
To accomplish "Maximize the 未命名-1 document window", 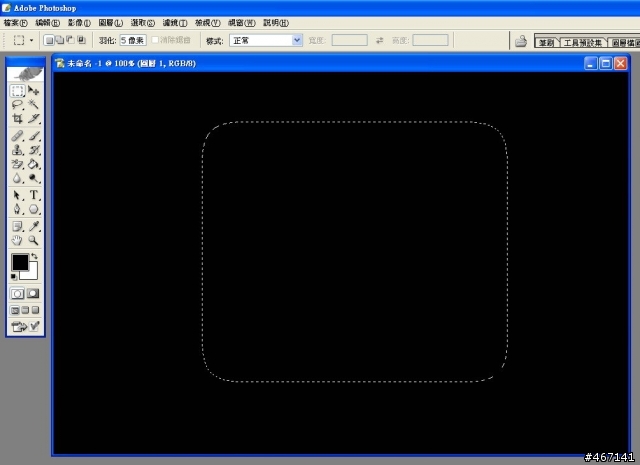I will click(606, 63).
